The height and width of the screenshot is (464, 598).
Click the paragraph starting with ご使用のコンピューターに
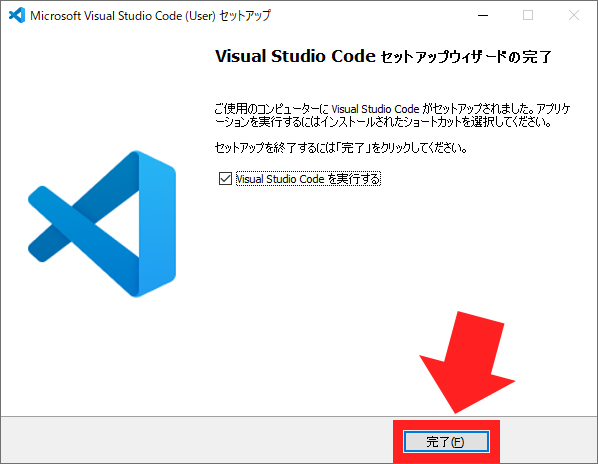392,115
